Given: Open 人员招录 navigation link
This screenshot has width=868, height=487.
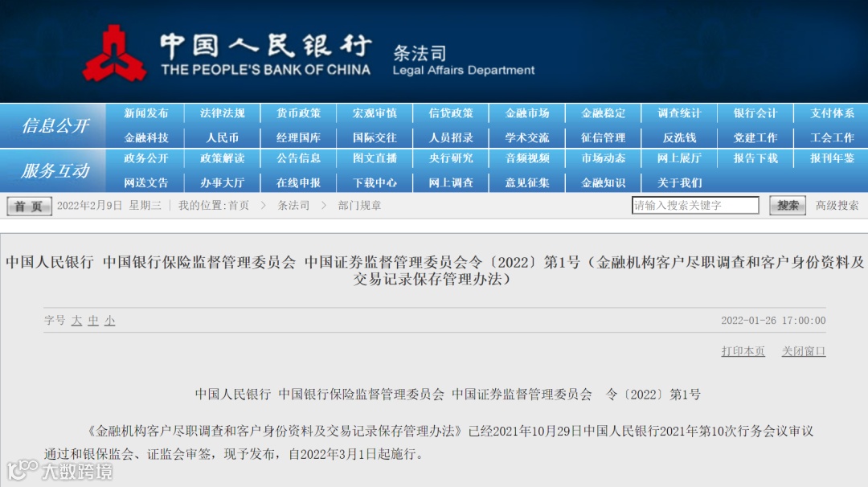Looking at the screenshot, I should (x=451, y=137).
